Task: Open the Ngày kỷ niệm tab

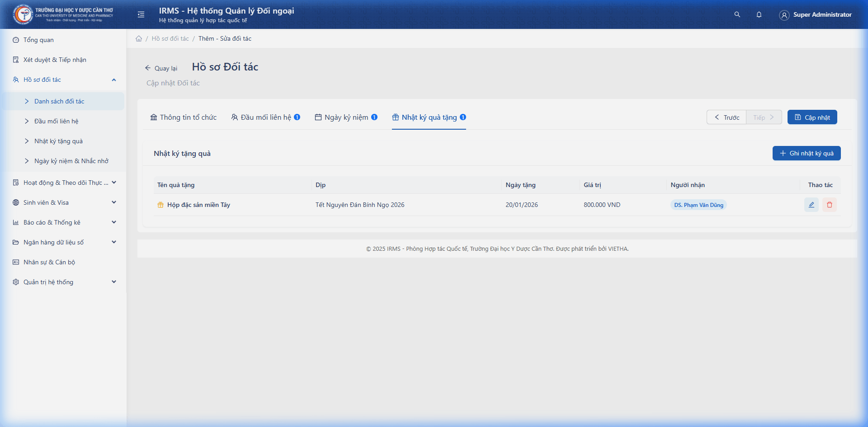Action: coord(346,117)
